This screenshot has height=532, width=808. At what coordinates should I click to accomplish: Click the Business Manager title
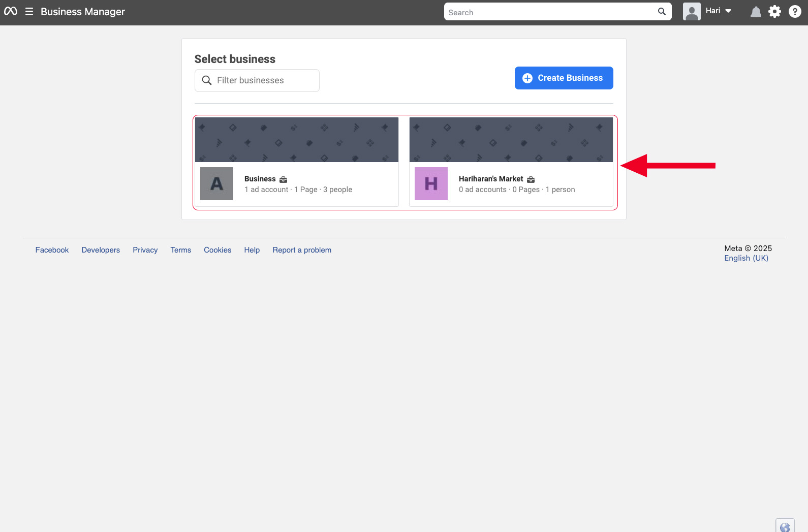coord(83,12)
